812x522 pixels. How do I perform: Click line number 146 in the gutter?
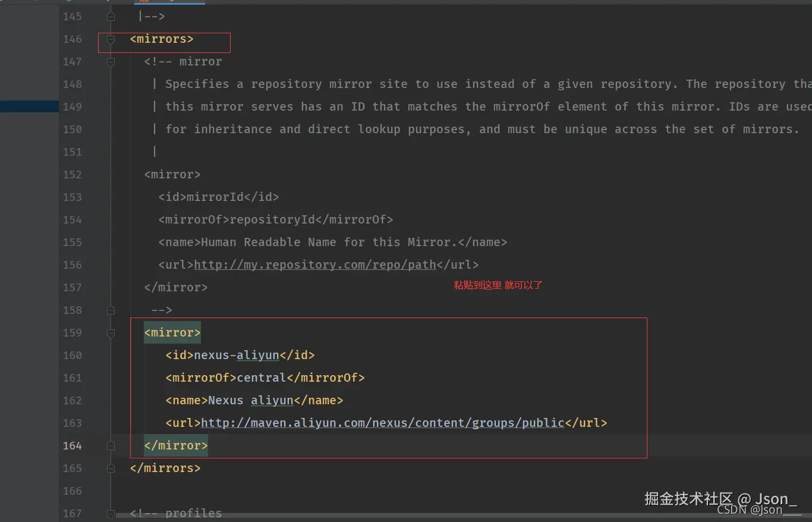pos(73,39)
